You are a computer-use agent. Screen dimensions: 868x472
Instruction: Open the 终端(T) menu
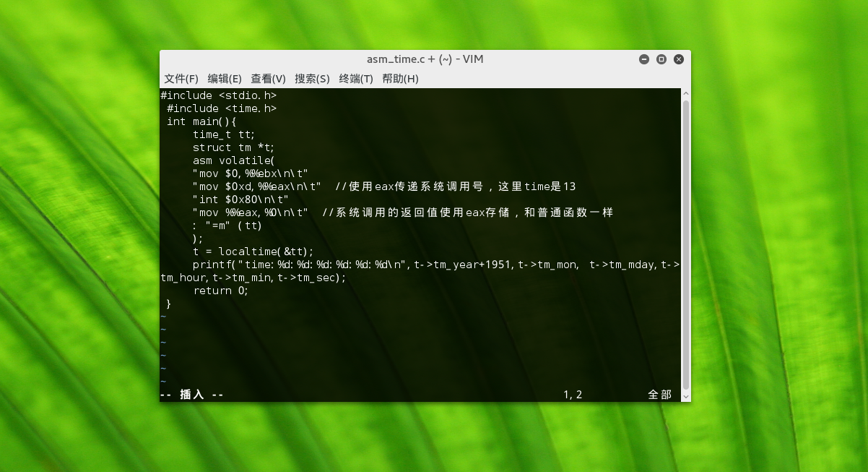pos(356,79)
